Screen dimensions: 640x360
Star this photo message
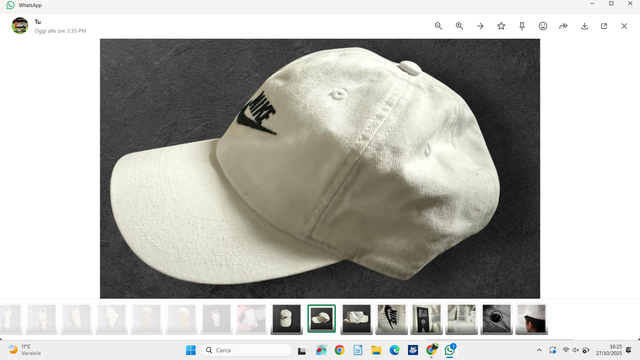(501, 26)
